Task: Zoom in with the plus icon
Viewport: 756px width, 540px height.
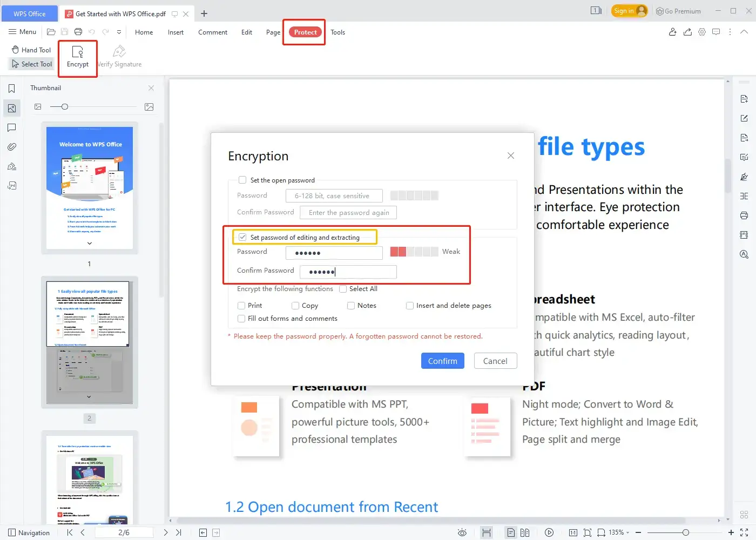Action: [731, 532]
